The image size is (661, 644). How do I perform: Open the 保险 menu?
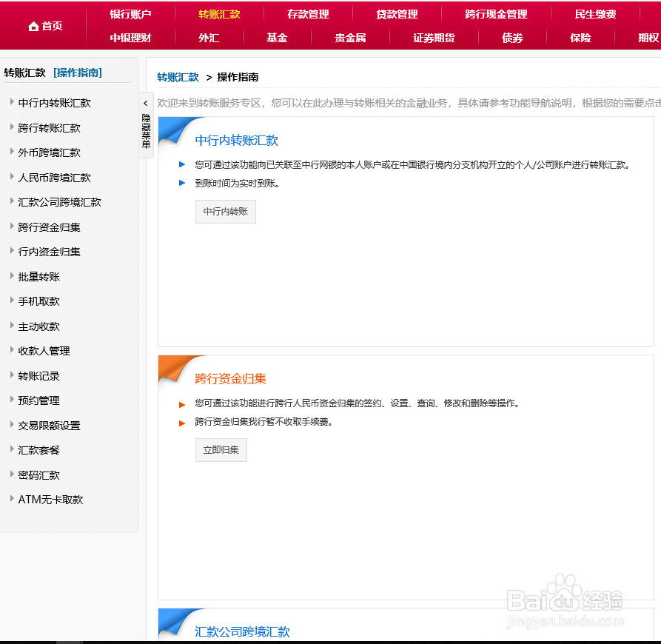pos(580,38)
